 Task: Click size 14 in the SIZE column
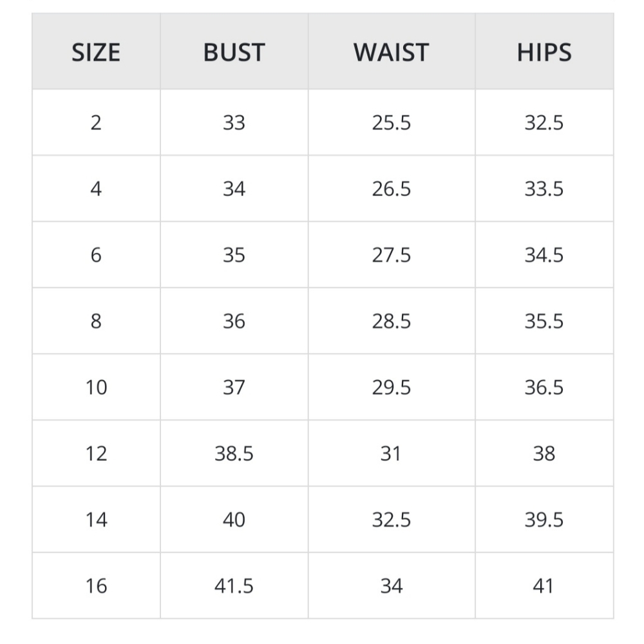coord(96,520)
